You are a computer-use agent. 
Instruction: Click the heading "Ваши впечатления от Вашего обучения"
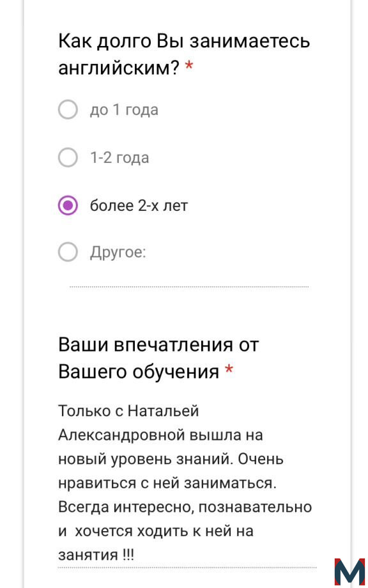(158, 358)
